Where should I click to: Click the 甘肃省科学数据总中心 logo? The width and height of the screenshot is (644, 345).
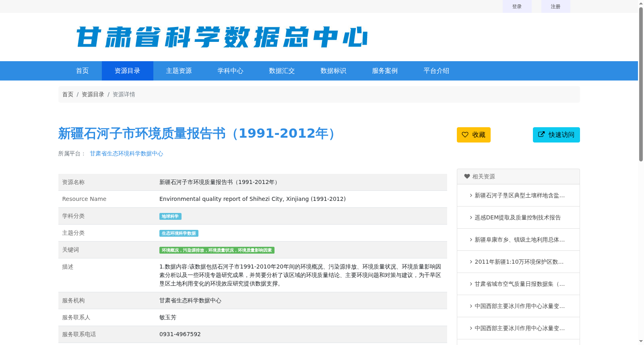pyautogui.click(x=222, y=37)
